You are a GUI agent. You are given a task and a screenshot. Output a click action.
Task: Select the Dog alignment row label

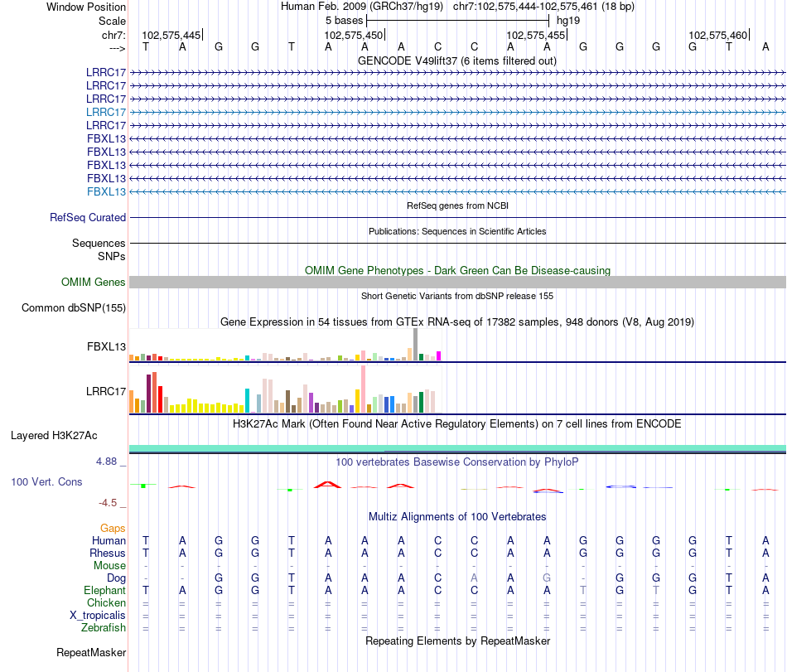[x=116, y=578]
